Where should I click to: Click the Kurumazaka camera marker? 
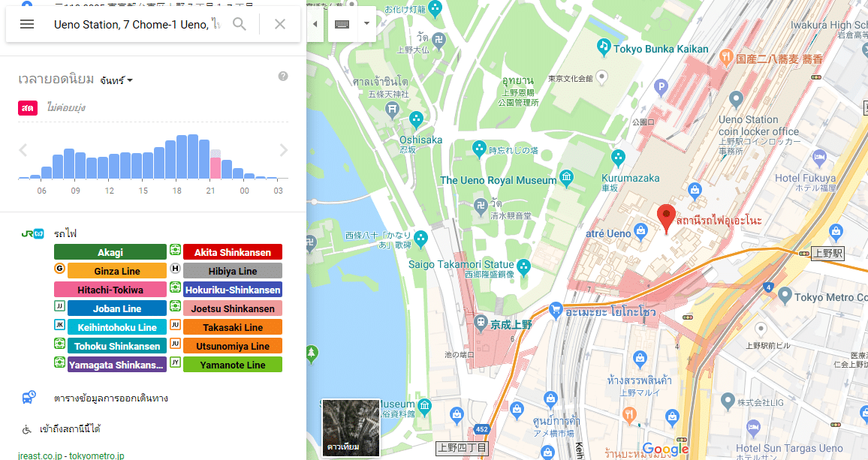[618, 158]
